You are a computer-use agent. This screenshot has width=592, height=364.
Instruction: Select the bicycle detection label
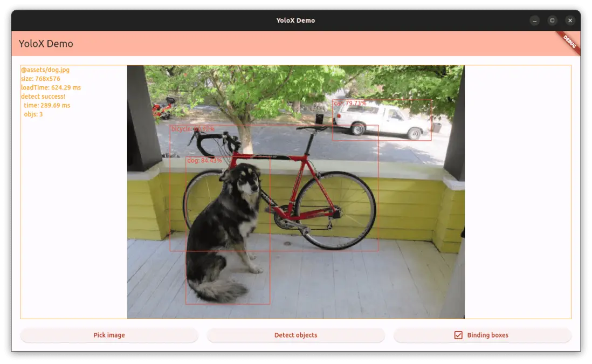192,129
